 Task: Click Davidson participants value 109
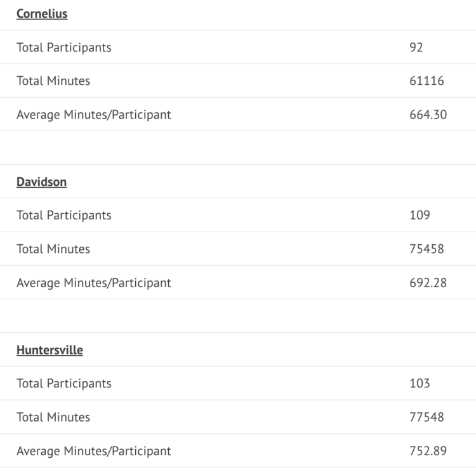coord(420,216)
